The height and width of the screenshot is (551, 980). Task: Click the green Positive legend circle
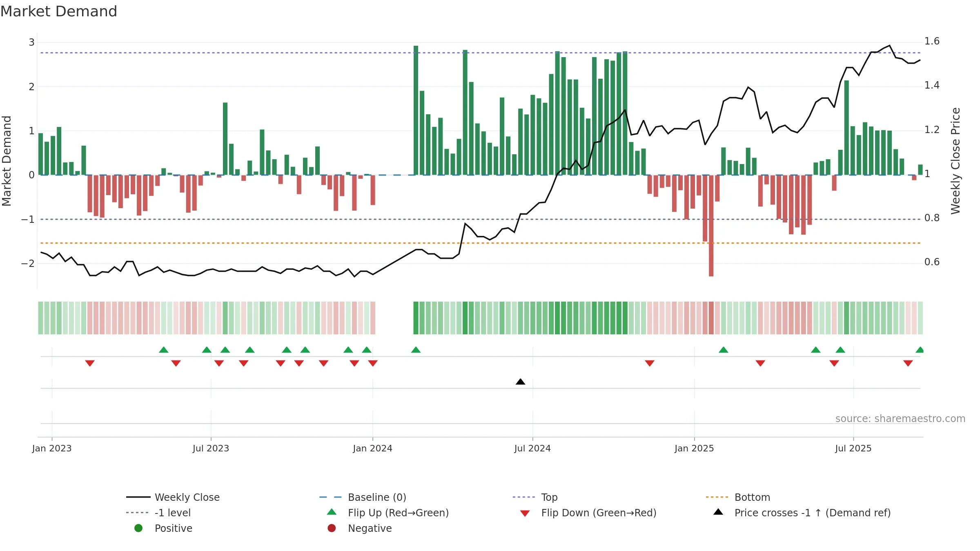point(138,528)
